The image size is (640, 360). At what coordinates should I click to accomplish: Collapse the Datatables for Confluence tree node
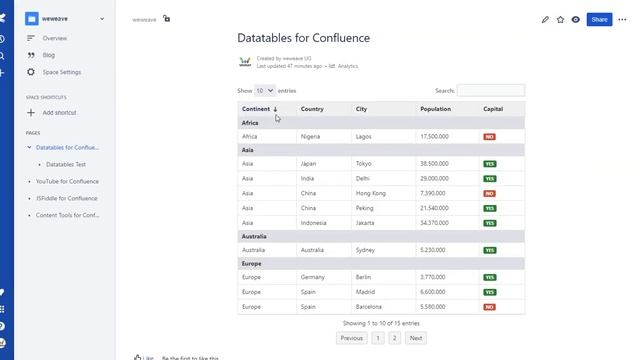[x=29, y=147]
